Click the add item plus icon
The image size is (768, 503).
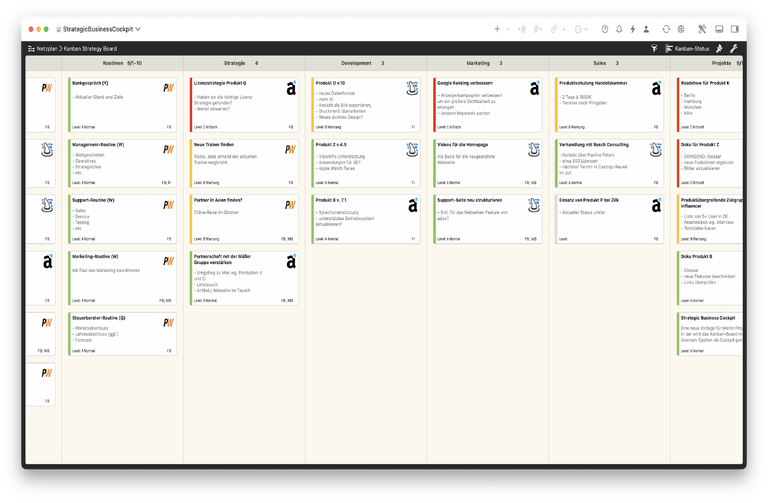497,29
